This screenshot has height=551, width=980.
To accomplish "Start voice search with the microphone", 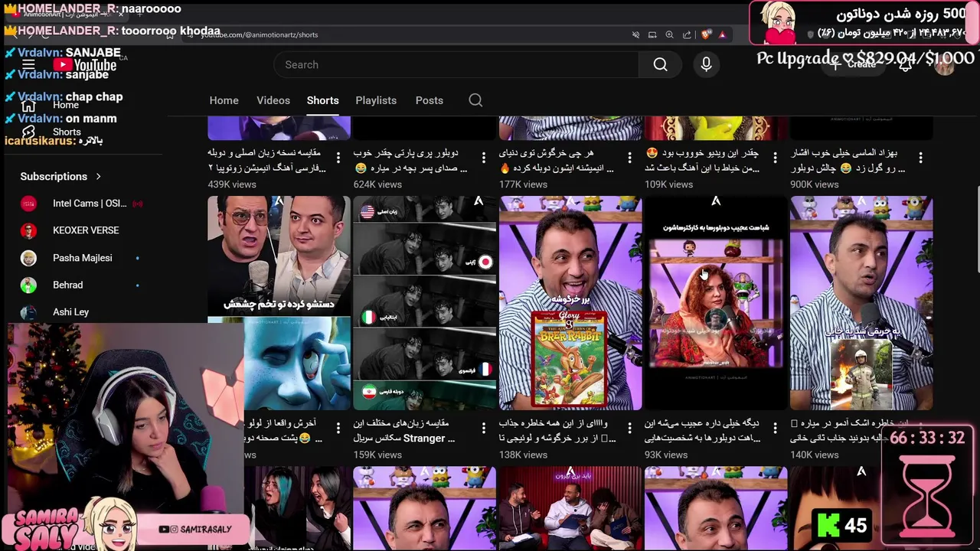I will 706,65.
